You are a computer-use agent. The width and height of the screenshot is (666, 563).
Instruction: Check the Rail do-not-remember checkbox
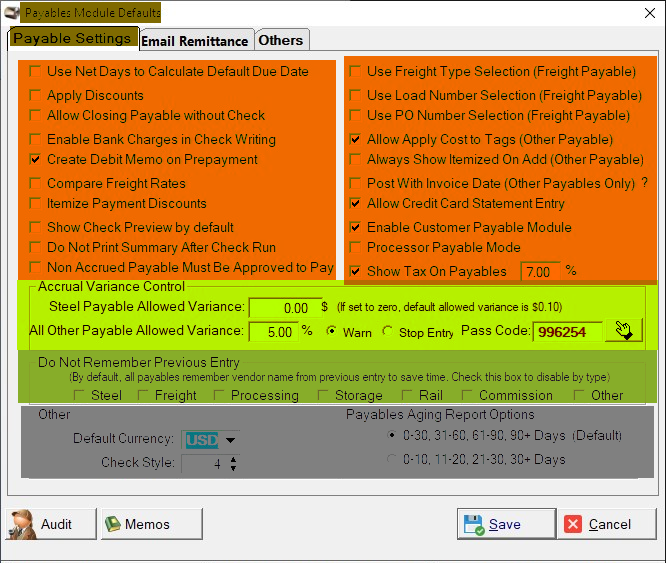point(407,395)
